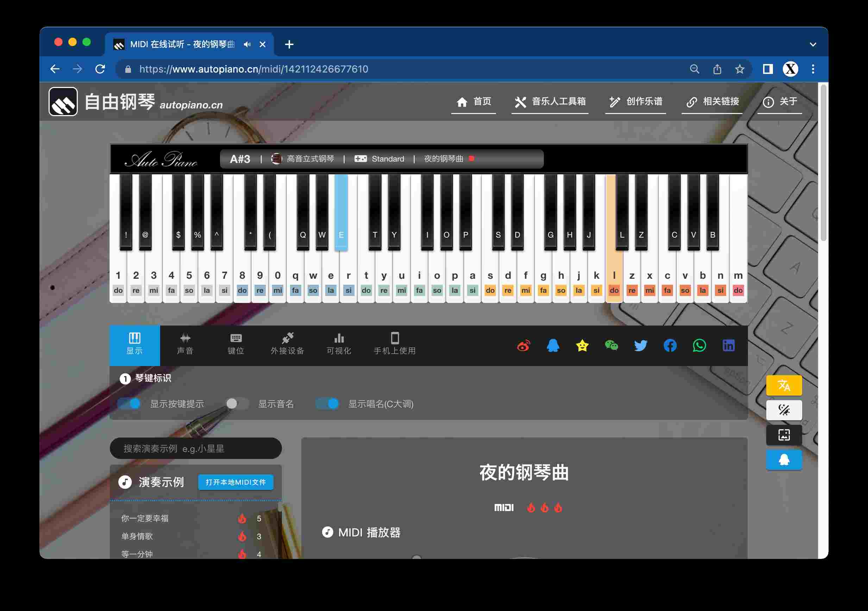Click the share page icon in address bar
Screen dimensions: 868x611
[717, 69]
